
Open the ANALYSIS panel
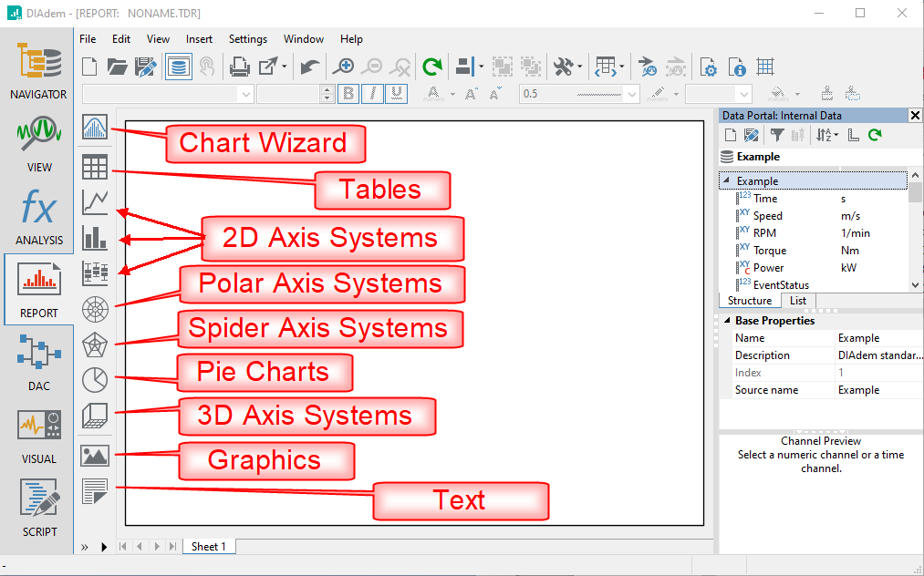pos(38,217)
